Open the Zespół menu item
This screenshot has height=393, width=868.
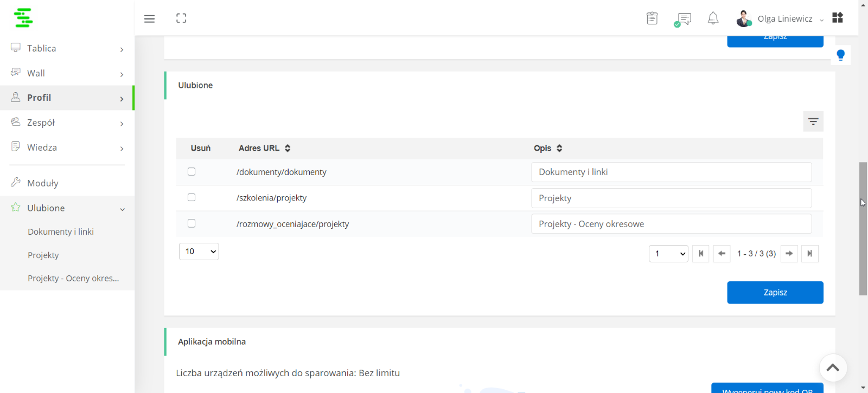(x=67, y=123)
